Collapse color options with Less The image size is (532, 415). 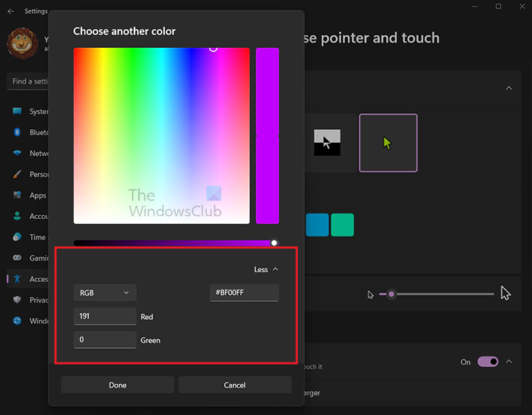pos(266,269)
